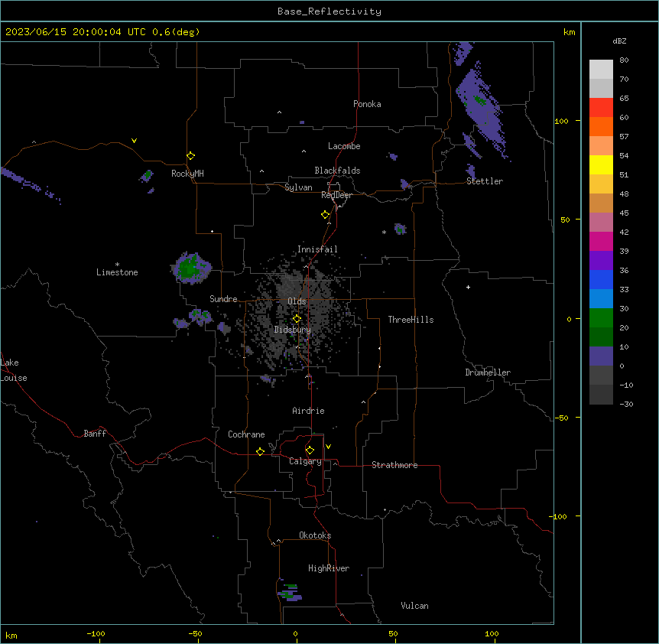Click the Airdrie label

(309, 411)
